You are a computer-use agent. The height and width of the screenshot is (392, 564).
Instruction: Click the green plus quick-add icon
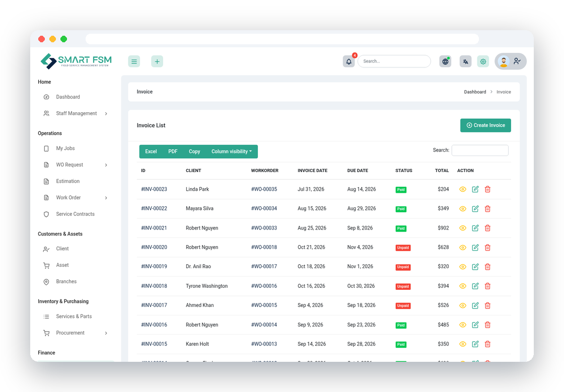tap(157, 61)
